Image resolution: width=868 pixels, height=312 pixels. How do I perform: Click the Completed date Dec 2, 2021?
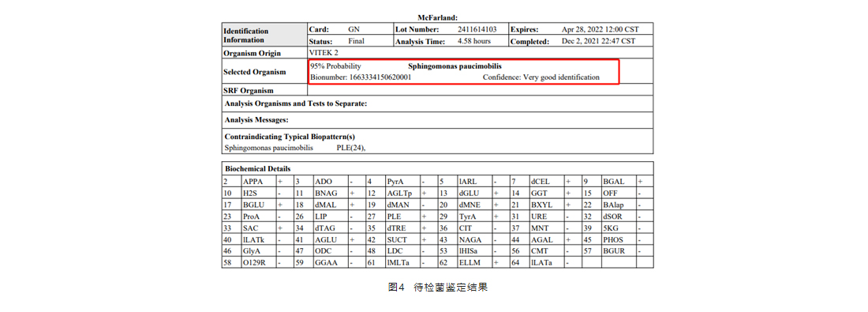click(598, 41)
